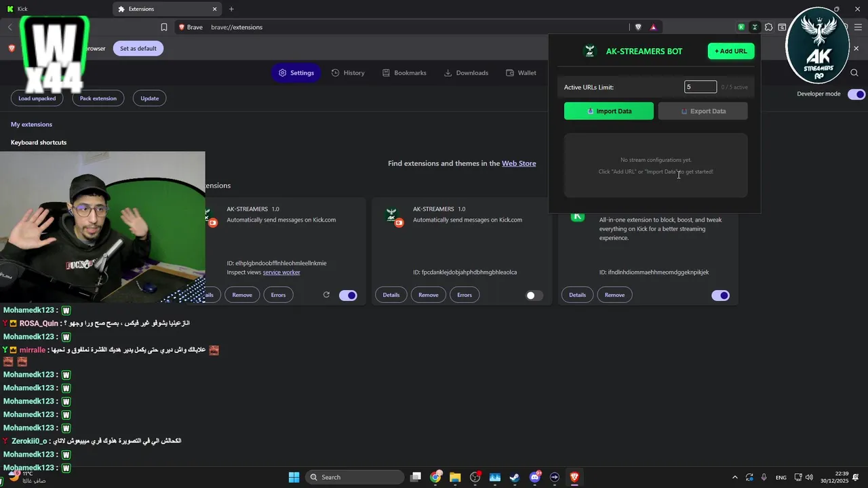
Task: Open Keyboard shortcuts in the sidebar
Action: [39, 142]
